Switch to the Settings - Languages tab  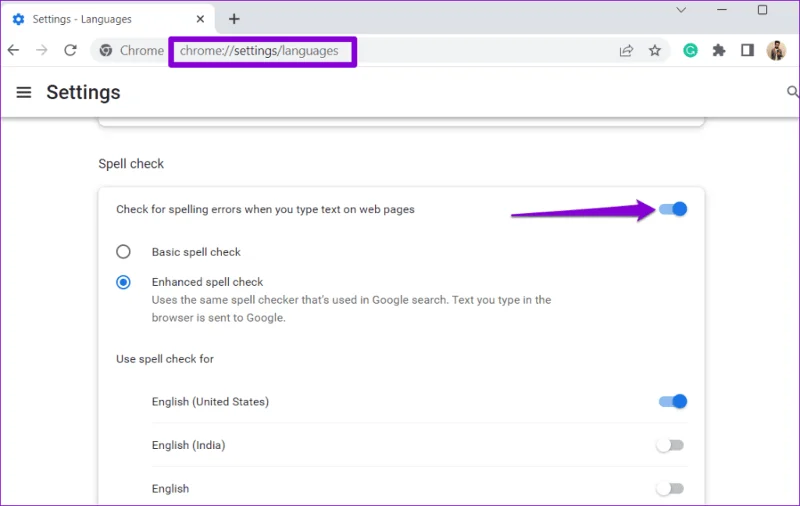click(x=110, y=19)
